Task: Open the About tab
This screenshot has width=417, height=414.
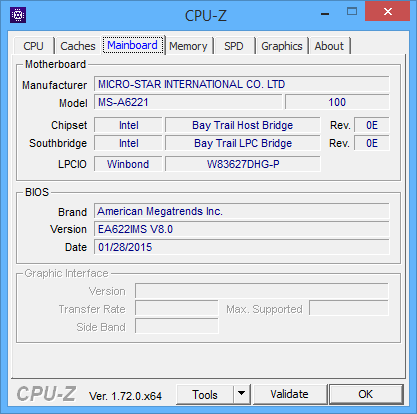Action: tap(329, 46)
